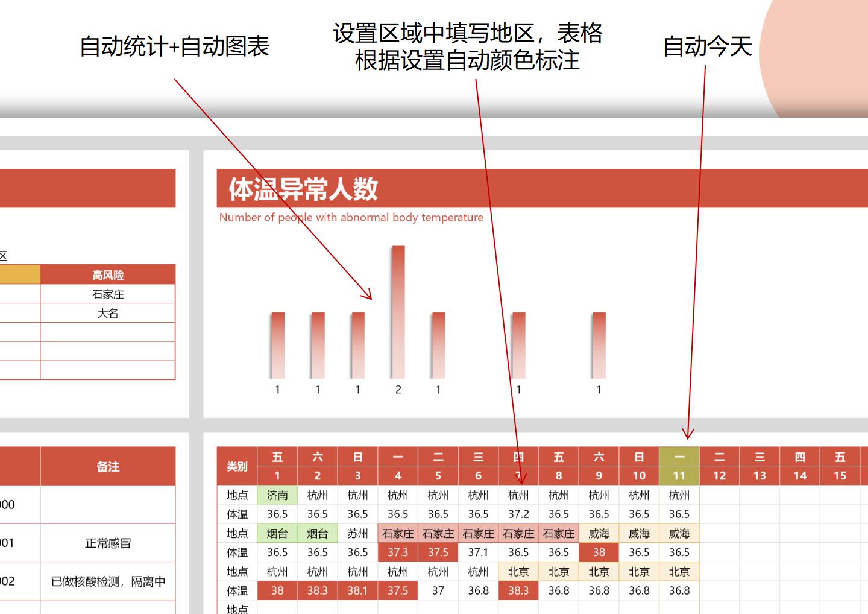Screen dimensions: 868x614
Task: Select the 威海 cell under day 9
Action: tap(599, 533)
